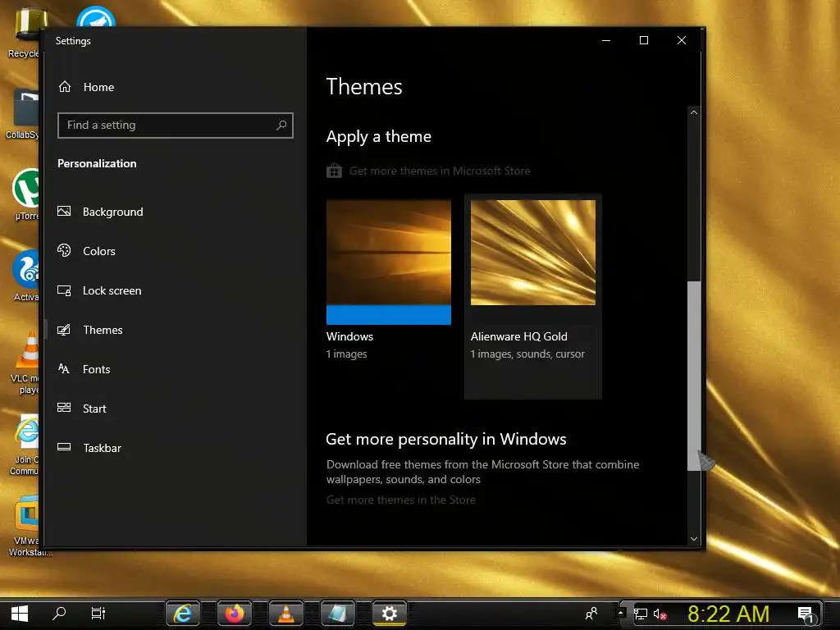Click the vertical scrollbar thumb in Themes
The image size is (840, 630).
(x=694, y=376)
